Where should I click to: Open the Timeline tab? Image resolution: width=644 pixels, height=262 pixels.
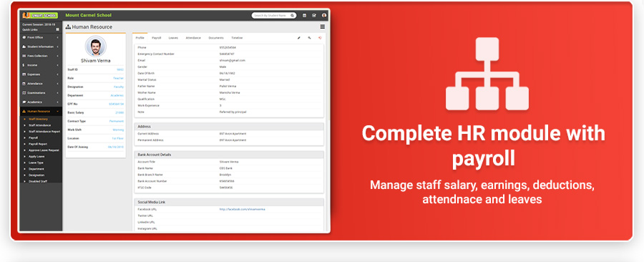(237, 38)
